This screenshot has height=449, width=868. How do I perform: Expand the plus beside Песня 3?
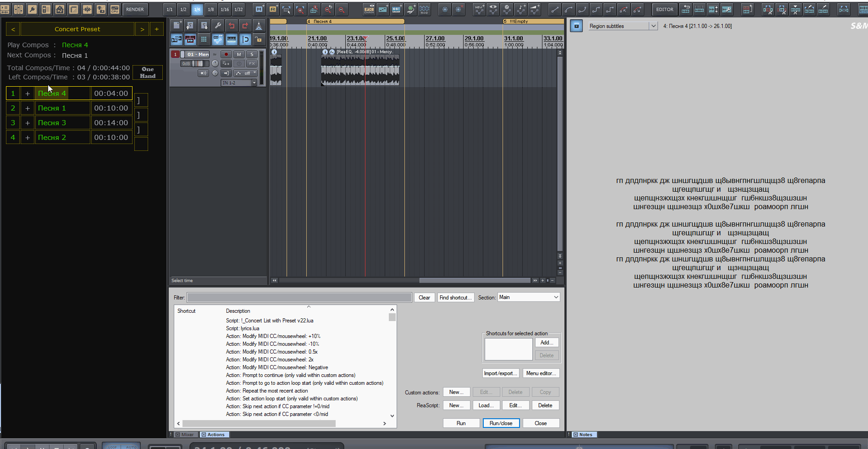(x=28, y=122)
